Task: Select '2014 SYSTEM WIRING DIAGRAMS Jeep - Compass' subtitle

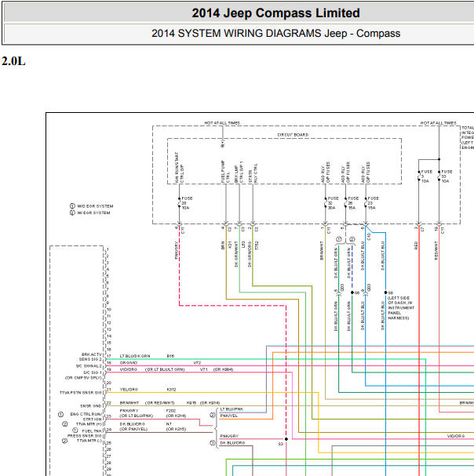Action: tap(275, 33)
